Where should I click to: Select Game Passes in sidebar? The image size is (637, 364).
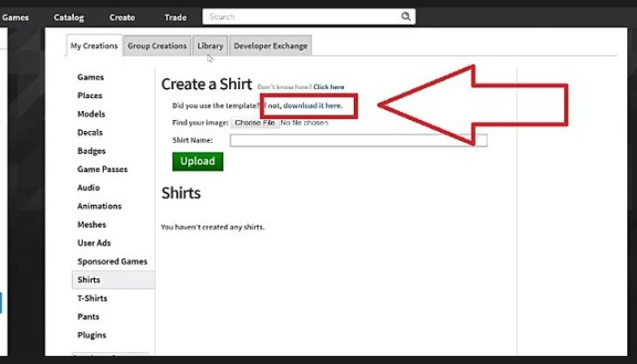pyautogui.click(x=102, y=169)
